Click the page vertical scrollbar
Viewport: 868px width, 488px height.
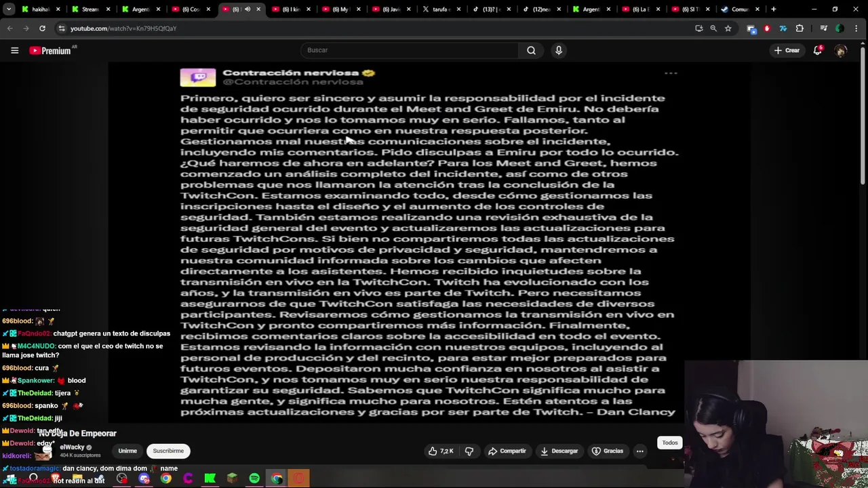[863, 115]
